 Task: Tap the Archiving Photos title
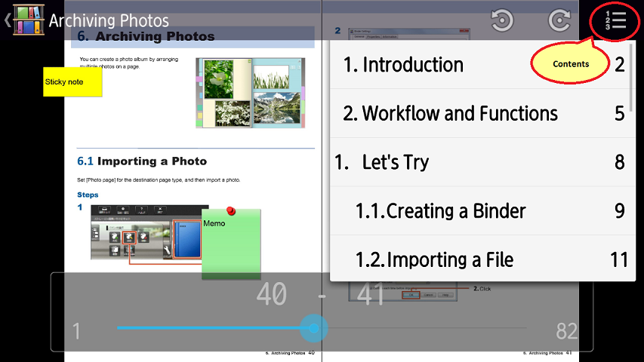click(109, 20)
